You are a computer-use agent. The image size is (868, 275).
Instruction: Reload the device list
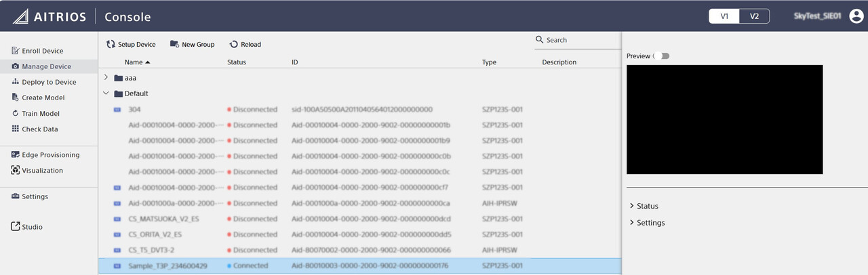click(245, 44)
